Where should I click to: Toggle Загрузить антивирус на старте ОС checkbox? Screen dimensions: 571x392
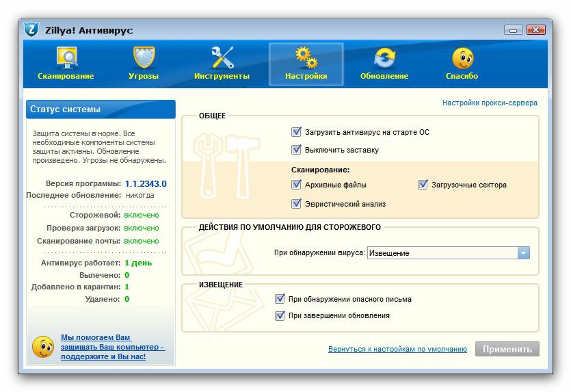[296, 132]
